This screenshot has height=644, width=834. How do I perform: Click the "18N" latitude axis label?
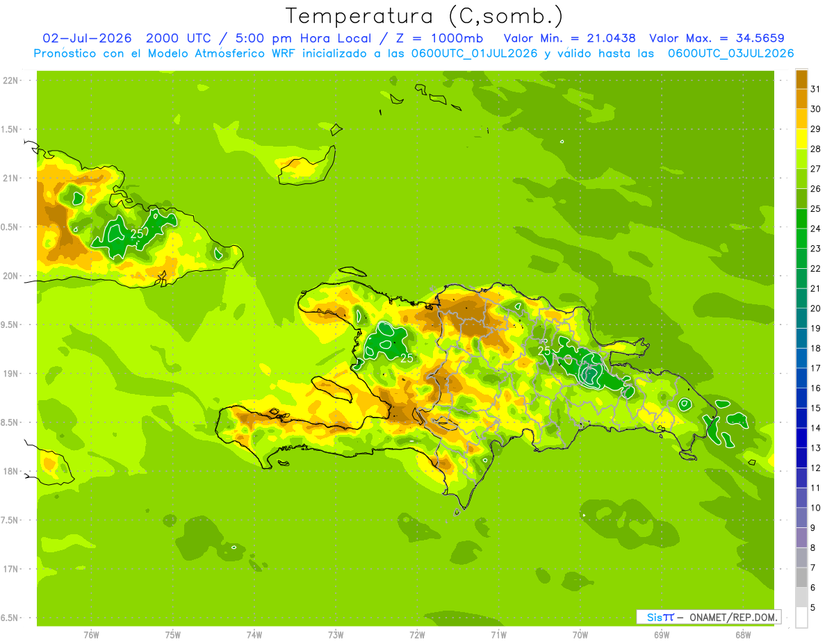coord(11,471)
